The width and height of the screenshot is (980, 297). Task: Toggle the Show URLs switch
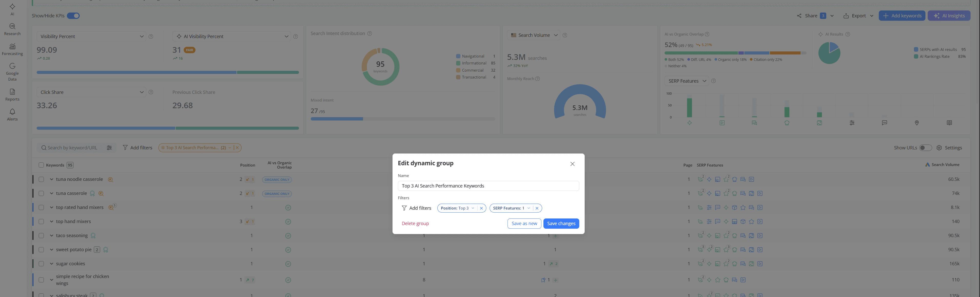pyautogui.click(x=926, y=148)
